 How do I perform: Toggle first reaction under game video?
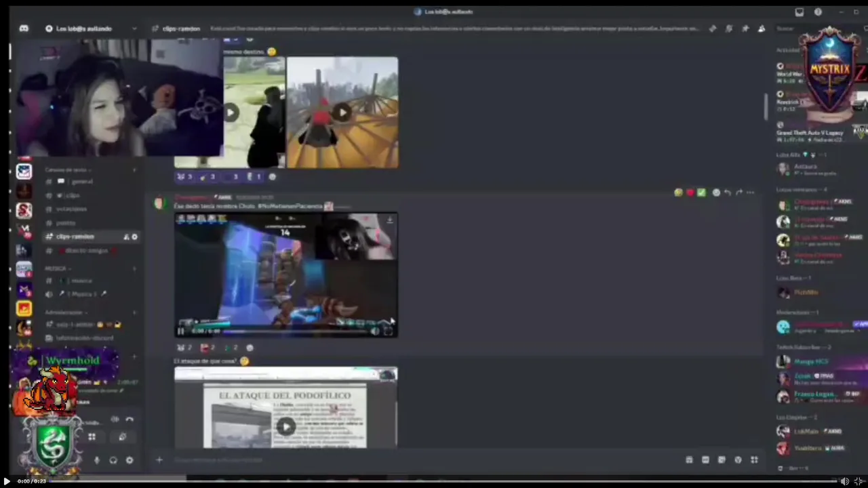(184, 348)
